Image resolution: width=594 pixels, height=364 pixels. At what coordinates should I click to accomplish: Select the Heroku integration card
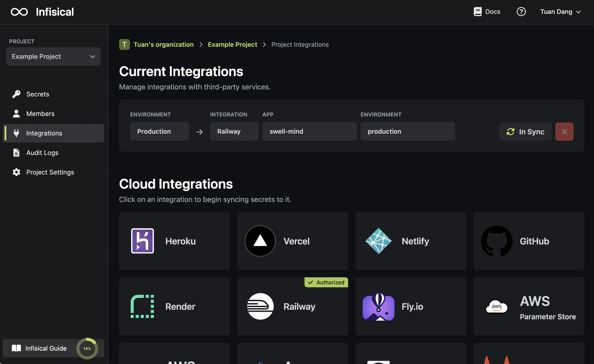(x=174, y=241)
